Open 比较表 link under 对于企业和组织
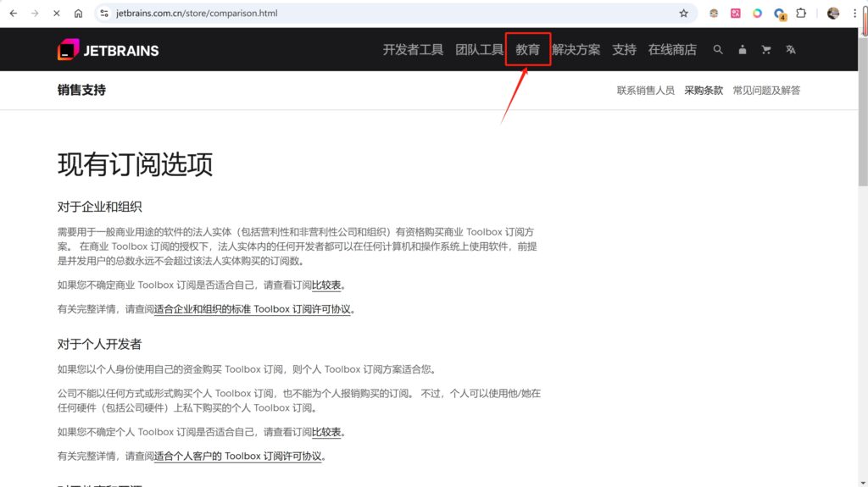The height and width of the screenshot is (487, 868). pyautogui.click(x=326, y=285)
